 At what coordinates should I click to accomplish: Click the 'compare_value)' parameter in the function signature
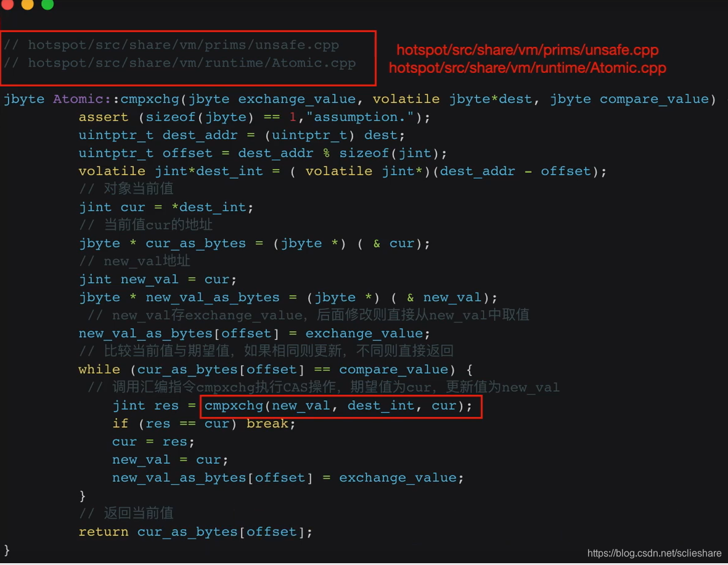658,99
